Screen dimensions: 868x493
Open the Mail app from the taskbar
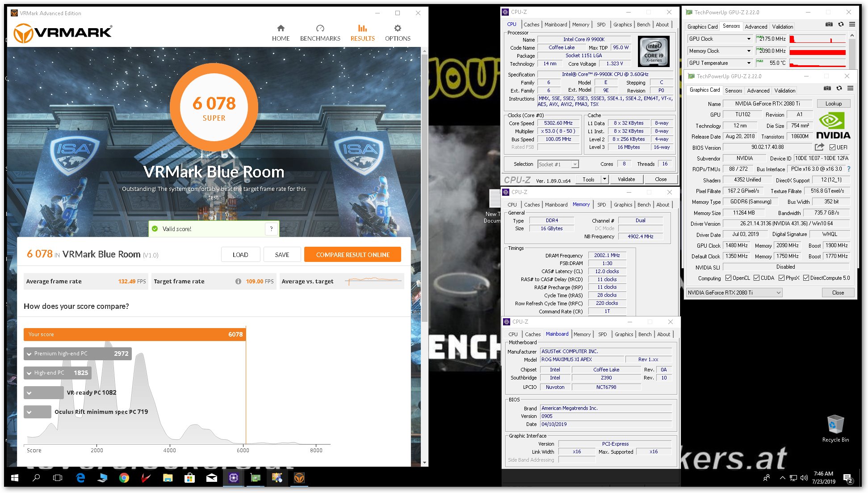212,478
